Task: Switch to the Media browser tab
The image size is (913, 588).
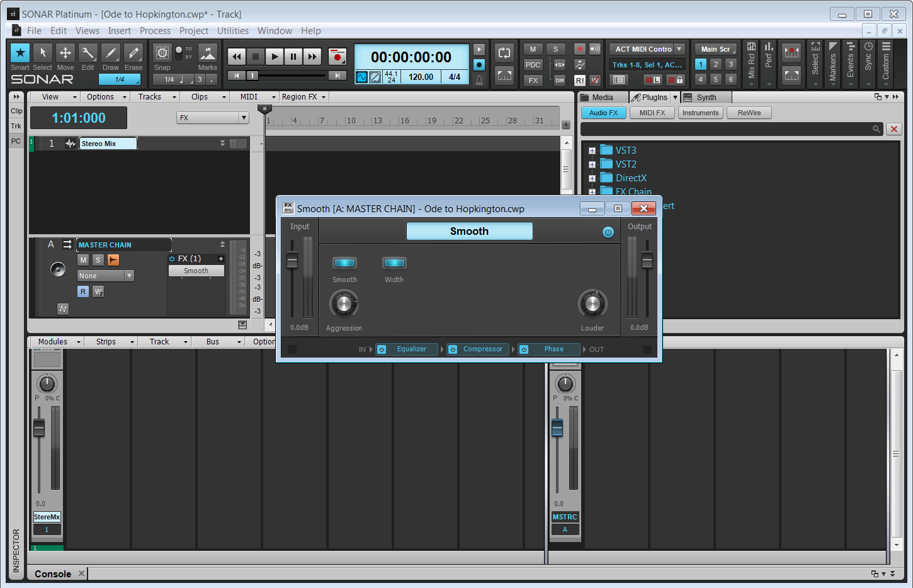Action: pyautogui.click(x=603, y=98)
